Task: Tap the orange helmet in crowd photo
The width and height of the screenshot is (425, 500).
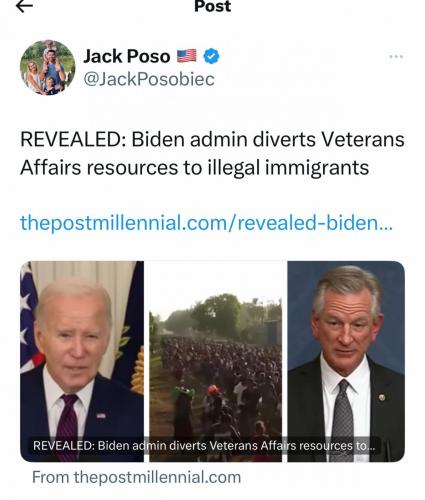Action: pos(213,390)
